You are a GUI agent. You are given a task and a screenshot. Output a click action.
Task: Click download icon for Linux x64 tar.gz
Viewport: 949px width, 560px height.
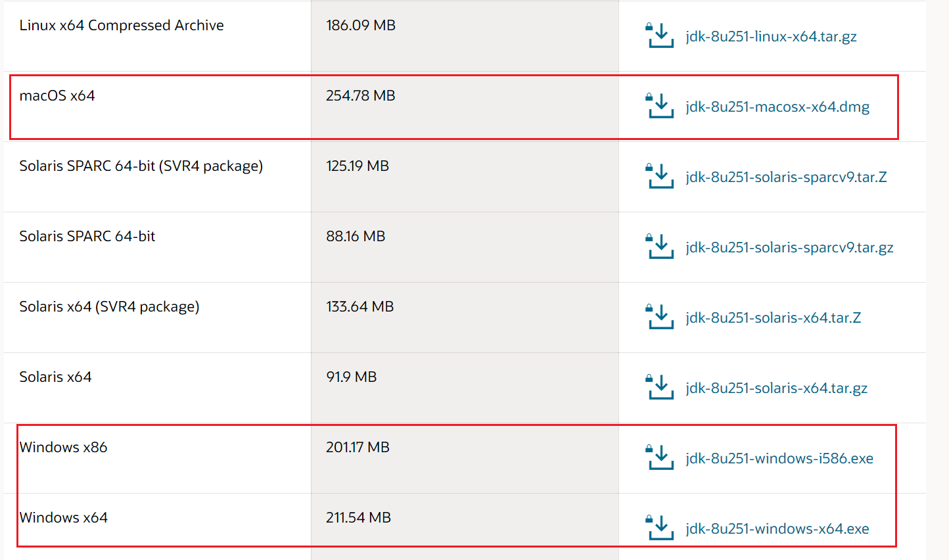coord(660,36)
